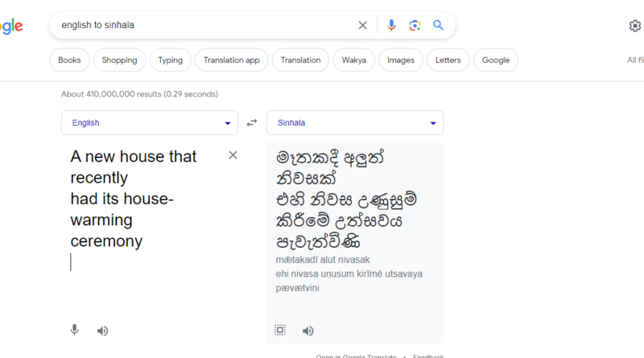Start voice search with microphone
The height and width of the screenshot is (358, 644).
(391, 26)
